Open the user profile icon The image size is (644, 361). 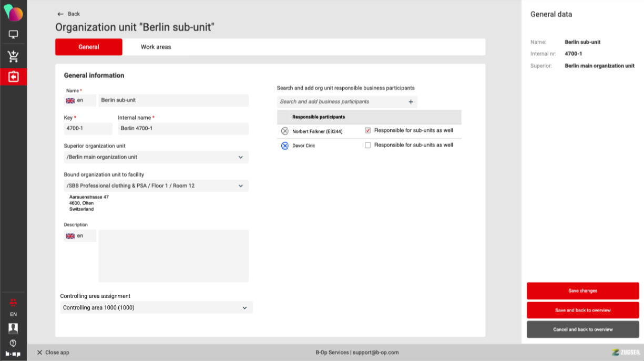click(x=13, y=328)
